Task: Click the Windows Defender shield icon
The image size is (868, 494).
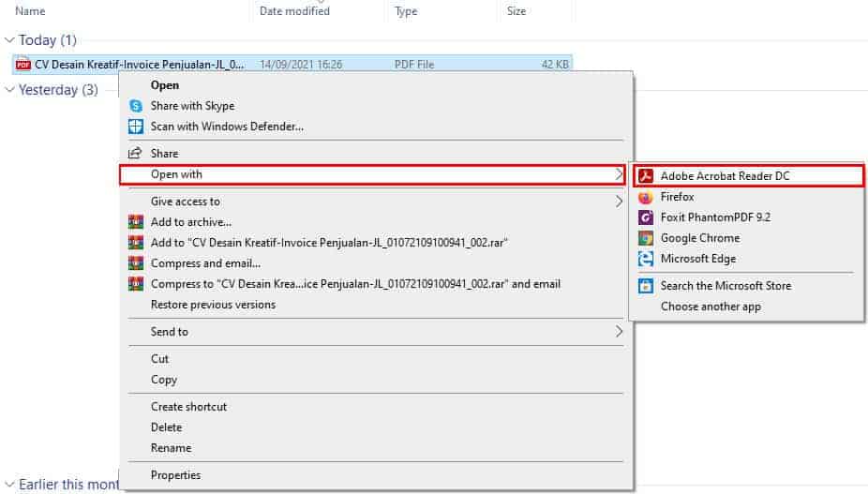Action: (136, 127)
